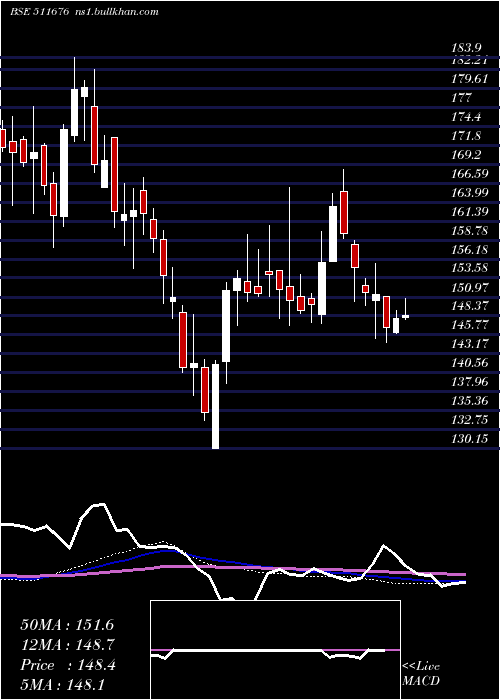500x700 pixels.
Task: Click the 148.37 price level label
Action: coord(469,306)
